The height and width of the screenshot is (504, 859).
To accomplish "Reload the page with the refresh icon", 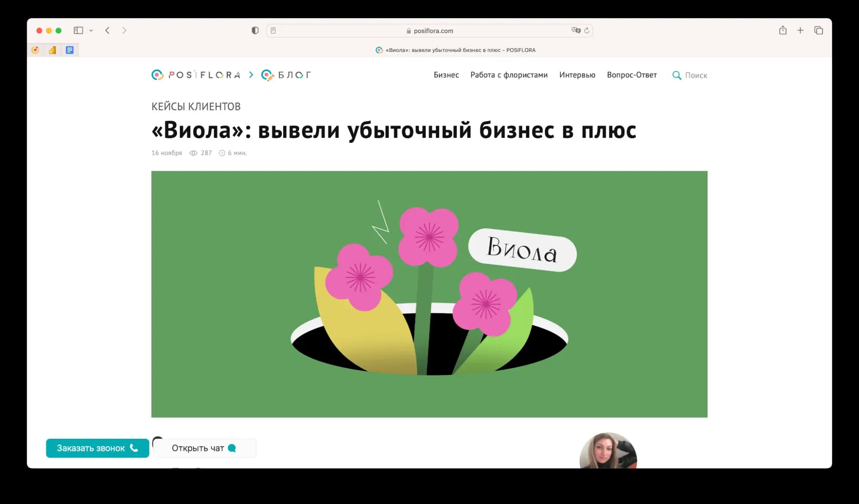I will click(587, 30).
